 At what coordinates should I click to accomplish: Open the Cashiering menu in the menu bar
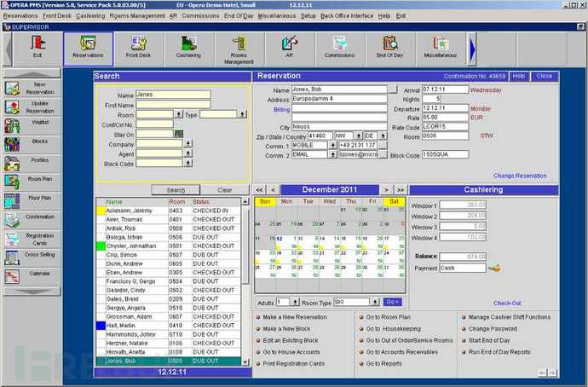pos(90,15)
